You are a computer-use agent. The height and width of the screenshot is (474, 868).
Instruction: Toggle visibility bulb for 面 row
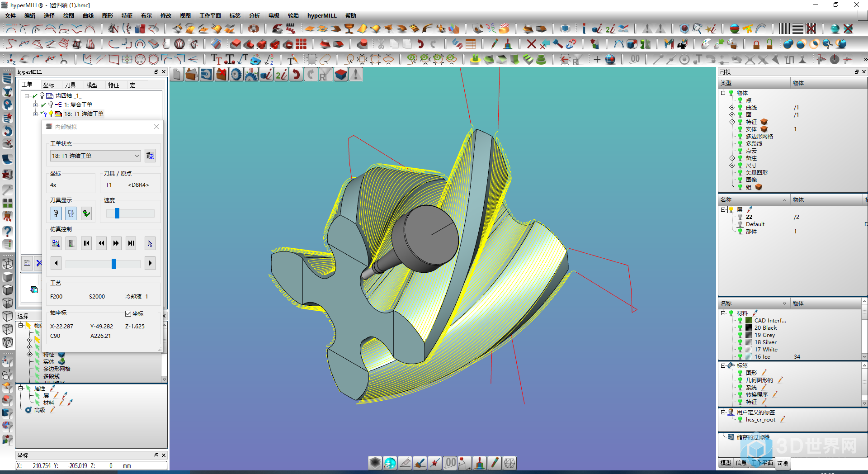pos(740,115)
